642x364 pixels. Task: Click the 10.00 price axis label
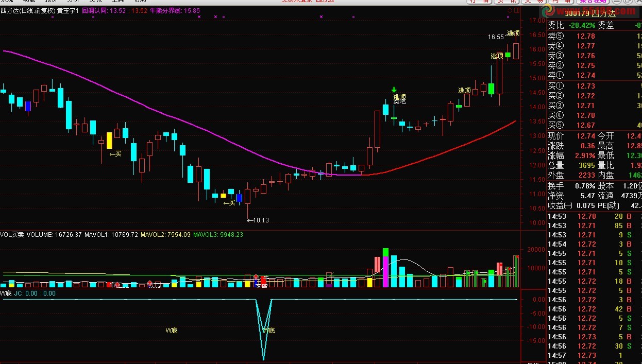pos(536,223)
